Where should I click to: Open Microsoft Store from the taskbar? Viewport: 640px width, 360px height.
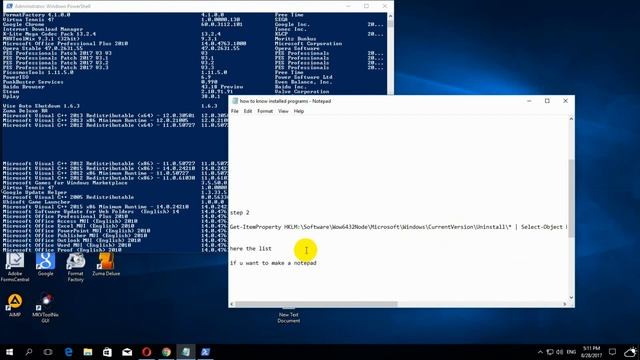coord(107,352)
